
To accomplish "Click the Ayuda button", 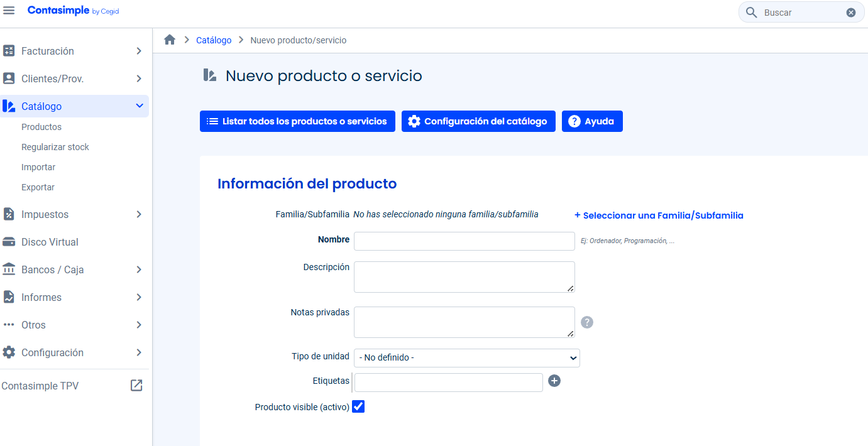I will point(591,121).
